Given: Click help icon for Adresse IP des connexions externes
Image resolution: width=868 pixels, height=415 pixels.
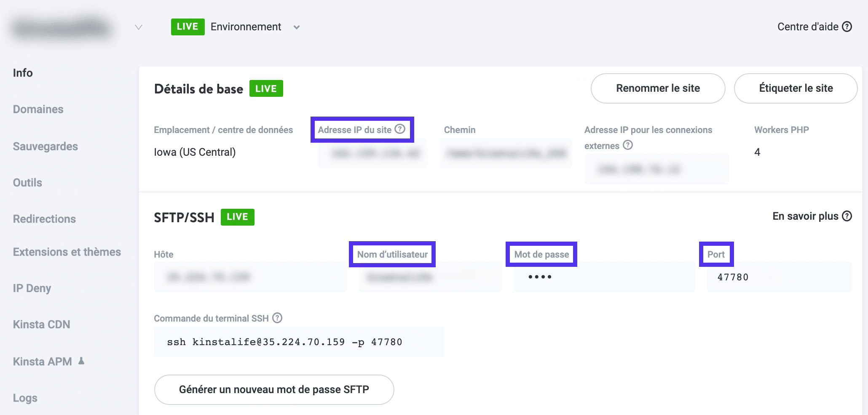Looking at the screenshot, I should 628,145.
